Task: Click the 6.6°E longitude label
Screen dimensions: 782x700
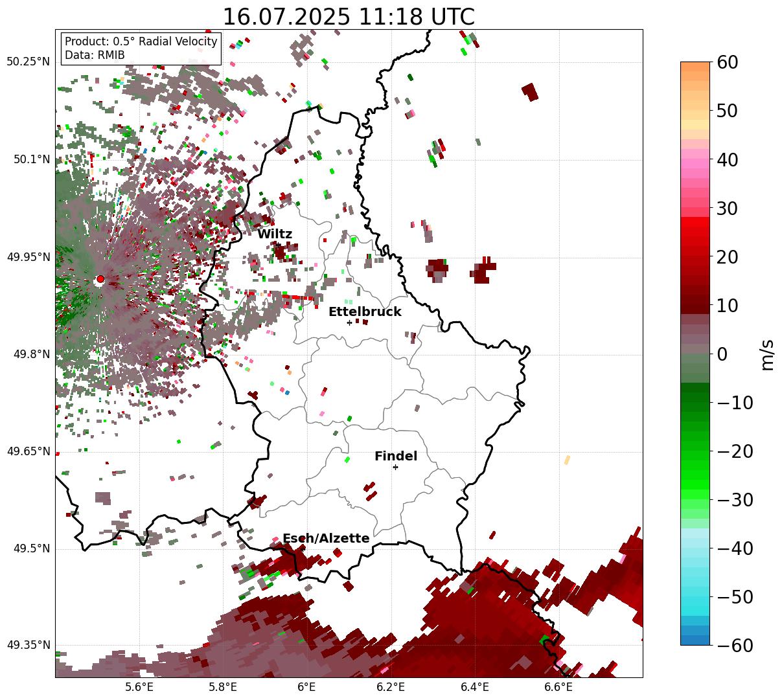Action: [558, 687]
